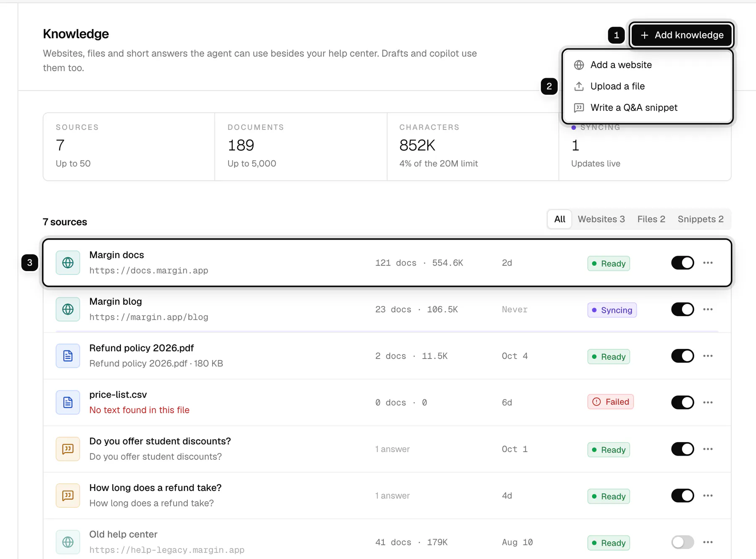The width and height of the screenshot is (756, 559).
Task: Show Websites 3 filter tab
Action: click(x=601, y=219)
